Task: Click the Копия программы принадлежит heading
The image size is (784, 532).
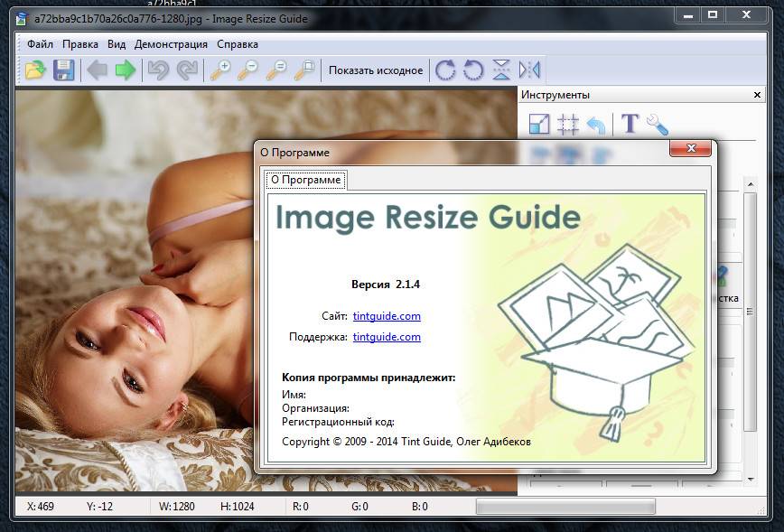Action: point(369,378)
